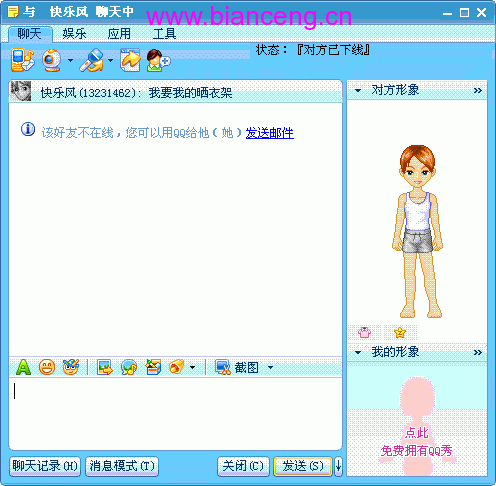Click the info icon beside offline notice
The image size is (496, 486).
coord(28,129)
